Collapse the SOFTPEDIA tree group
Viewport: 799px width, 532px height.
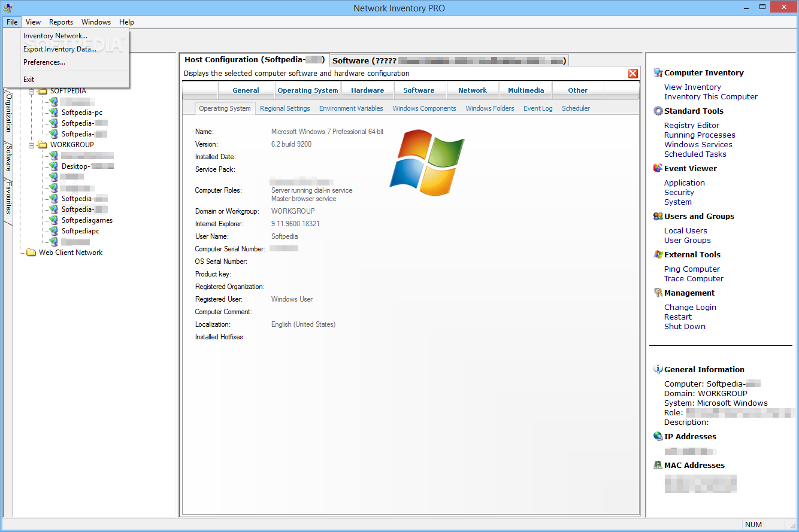(32, 91)
